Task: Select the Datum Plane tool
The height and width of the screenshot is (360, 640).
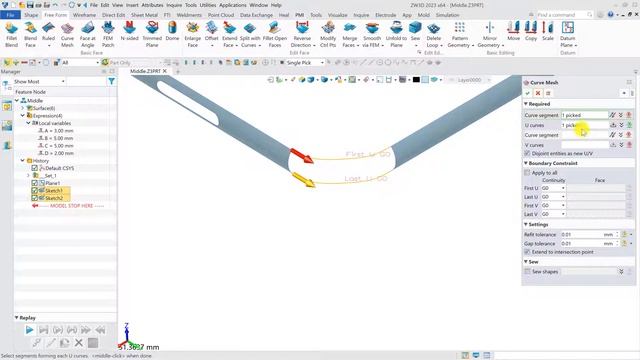Action: point(567,34)
